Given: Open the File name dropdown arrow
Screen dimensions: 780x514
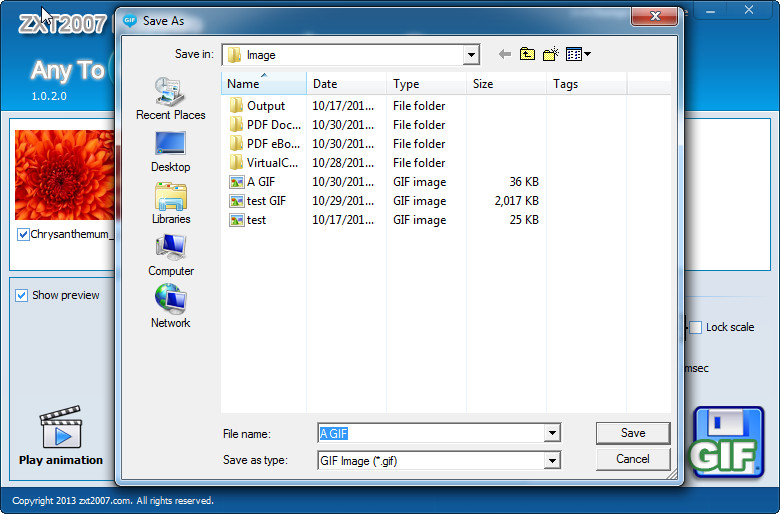Looking at the screenshot, I should [x=552, y=433].
